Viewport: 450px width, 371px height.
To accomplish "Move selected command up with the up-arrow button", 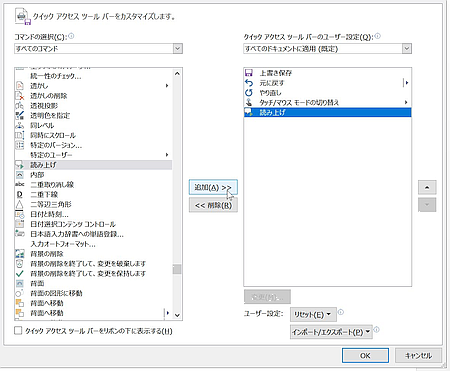I will coord(427,187).
